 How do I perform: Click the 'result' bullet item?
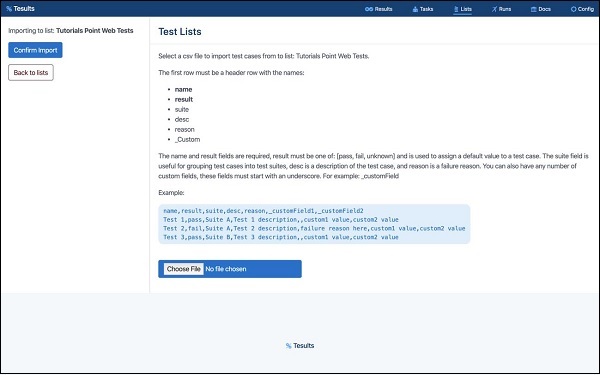click(184, 99)
